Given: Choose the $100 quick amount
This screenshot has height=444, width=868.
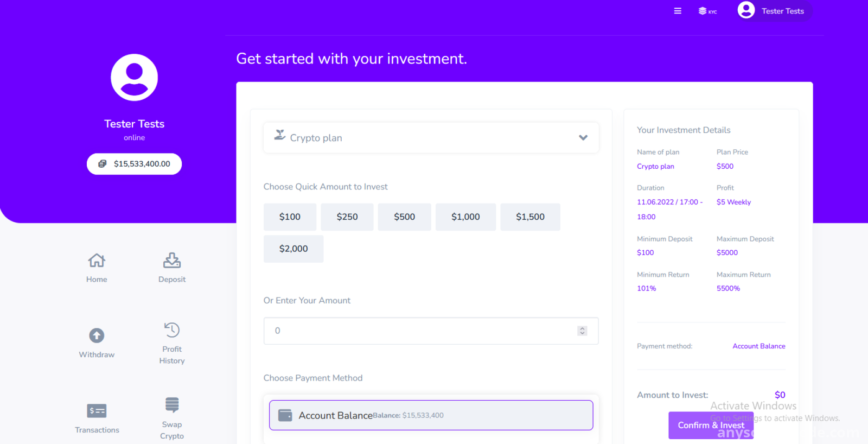Looking at the screenshot, I should [x=290, y=217].
